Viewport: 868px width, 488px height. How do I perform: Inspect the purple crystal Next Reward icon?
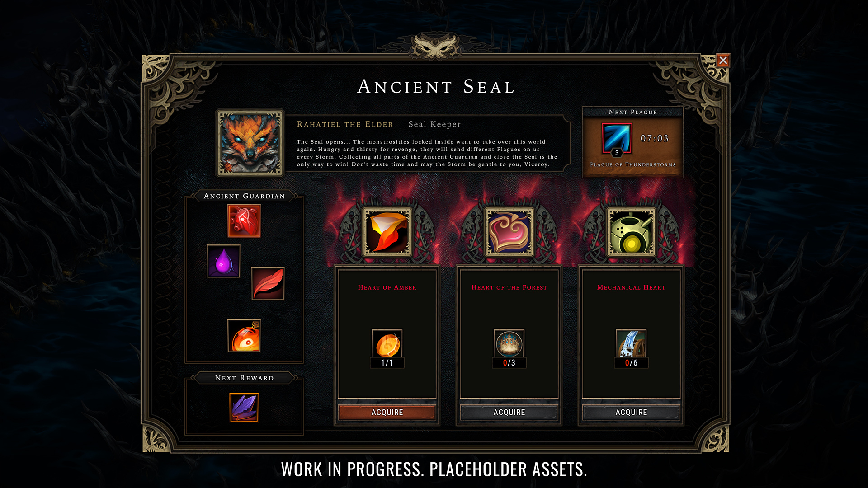[x=244, y=408]
